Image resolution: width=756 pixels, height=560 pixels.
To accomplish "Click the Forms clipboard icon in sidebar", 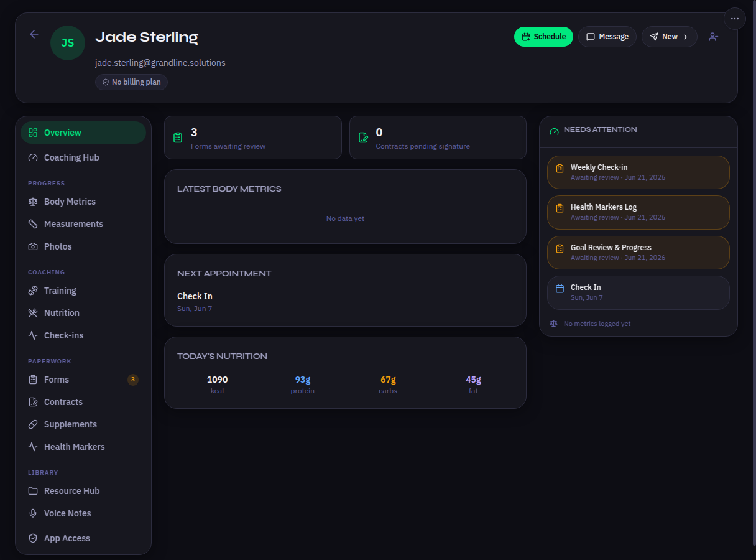I will pyautogui.click(x=33, y=380).
